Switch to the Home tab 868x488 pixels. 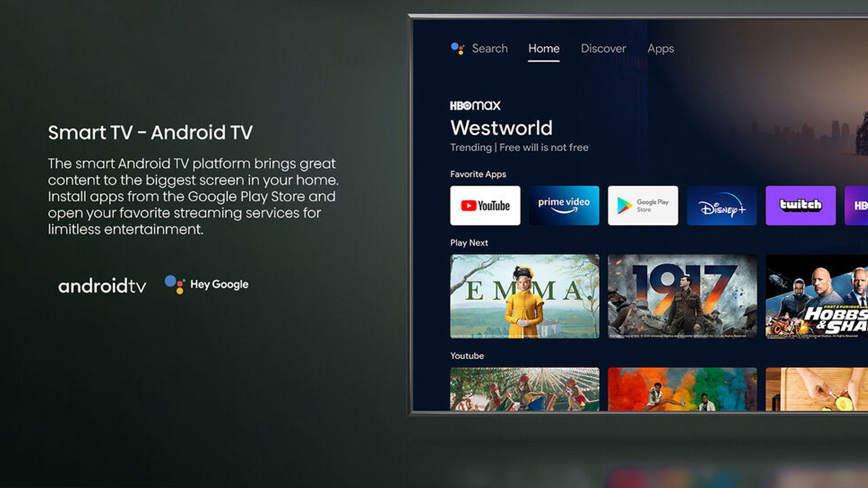(543, 49)
